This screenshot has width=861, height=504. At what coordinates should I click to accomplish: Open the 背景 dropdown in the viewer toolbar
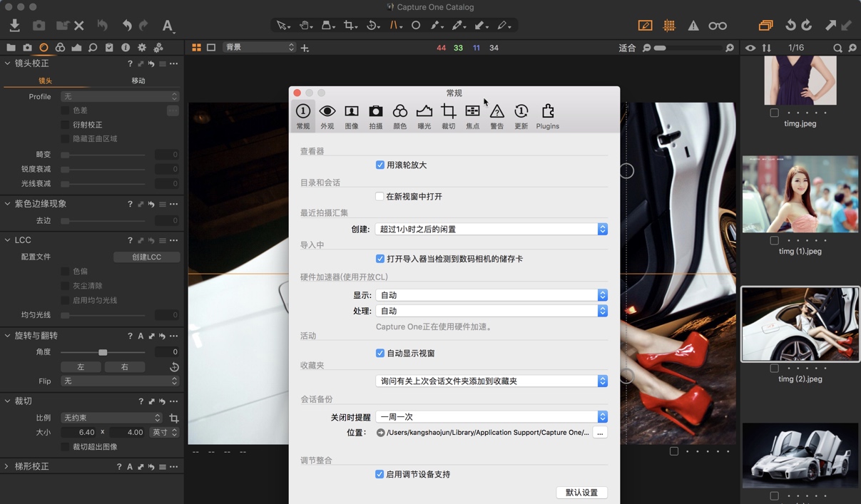[259, 47]
